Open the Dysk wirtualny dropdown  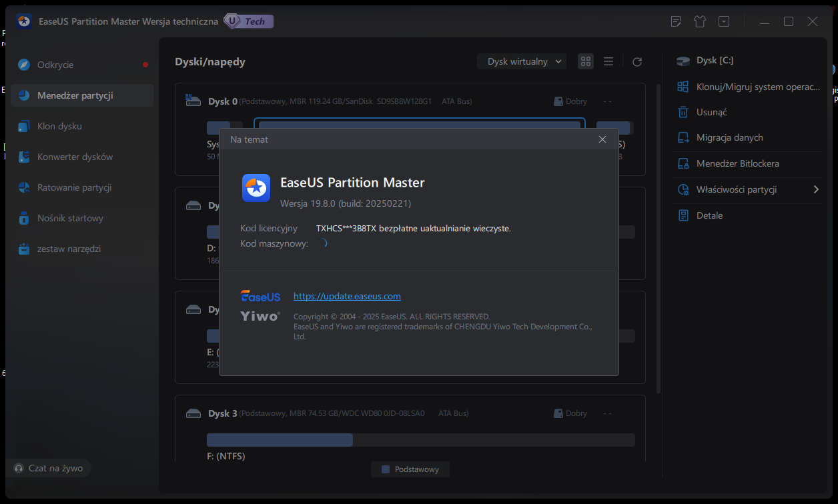click(x=522, y=61)
